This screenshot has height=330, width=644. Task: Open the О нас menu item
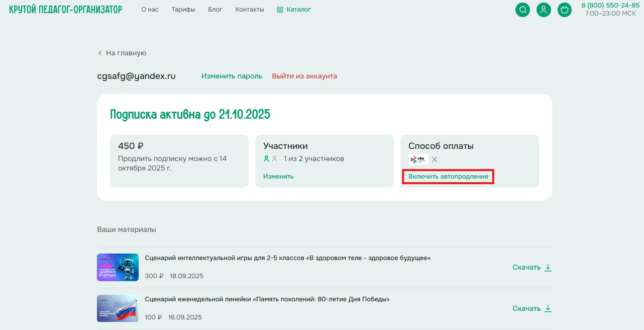150,10
